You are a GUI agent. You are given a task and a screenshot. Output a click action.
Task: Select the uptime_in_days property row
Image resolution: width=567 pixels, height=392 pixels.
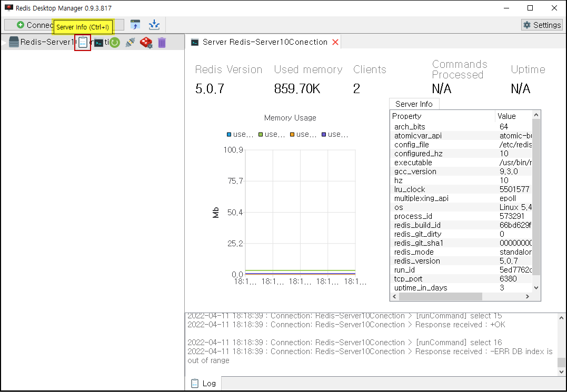(461, 288)
